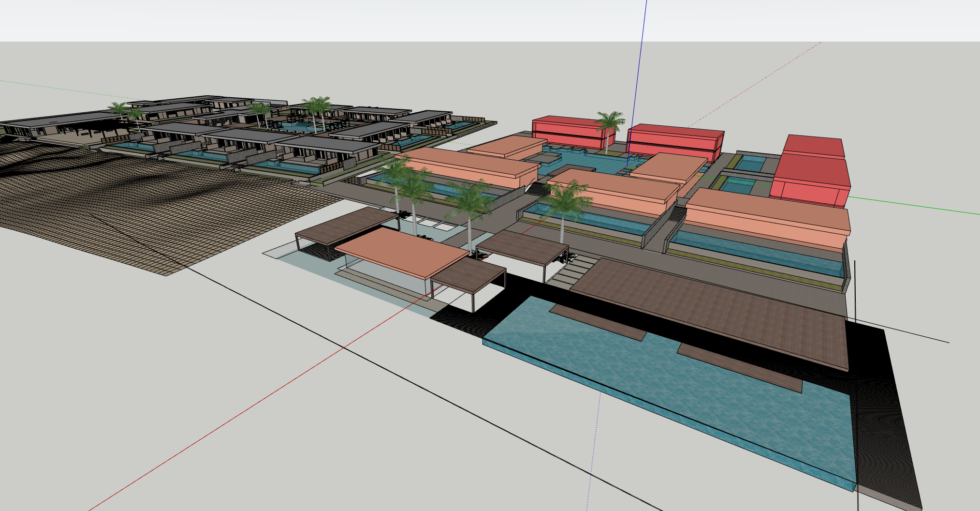Click the wooden pergola right of the salmon pavilion
Viewport: 980px width, 511px height.
tap(522, 247)
